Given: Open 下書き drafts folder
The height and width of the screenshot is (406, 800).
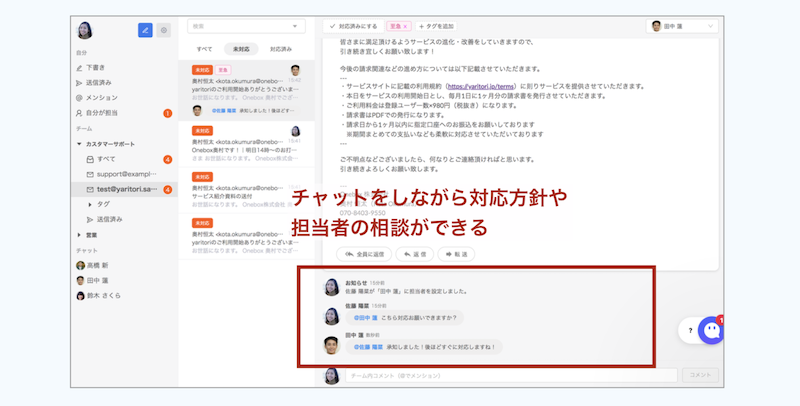Looking at the screenshot, I should pos(96,67).
